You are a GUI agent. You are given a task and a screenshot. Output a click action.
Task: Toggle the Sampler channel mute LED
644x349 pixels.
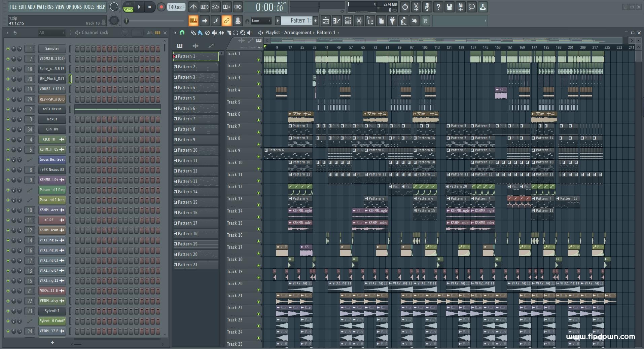tap(8, 49)
